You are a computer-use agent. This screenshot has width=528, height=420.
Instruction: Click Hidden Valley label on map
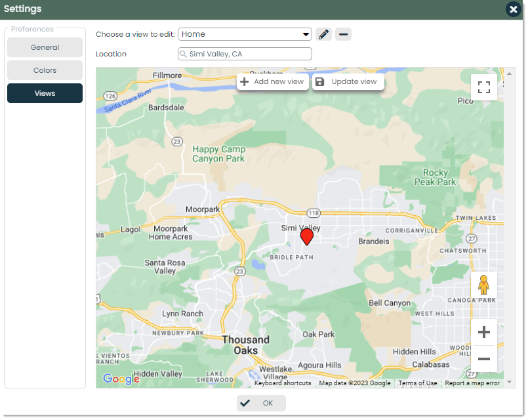(x=158, y=374)
